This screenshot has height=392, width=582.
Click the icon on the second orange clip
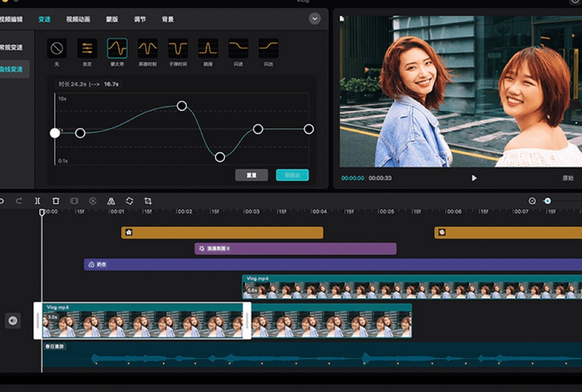(x=442, y=233)
